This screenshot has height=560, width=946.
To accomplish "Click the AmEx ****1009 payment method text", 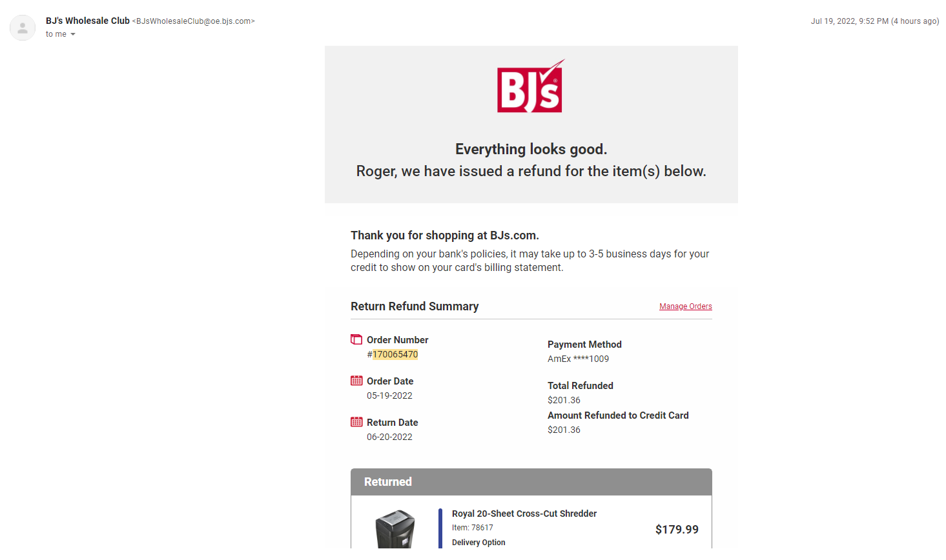I will (579, 359).
